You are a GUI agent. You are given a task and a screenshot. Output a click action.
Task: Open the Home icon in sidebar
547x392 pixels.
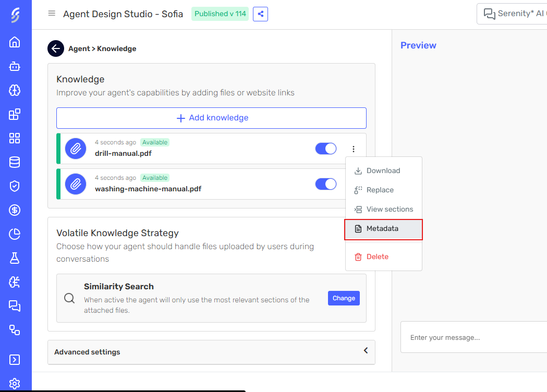pos(15,42)
